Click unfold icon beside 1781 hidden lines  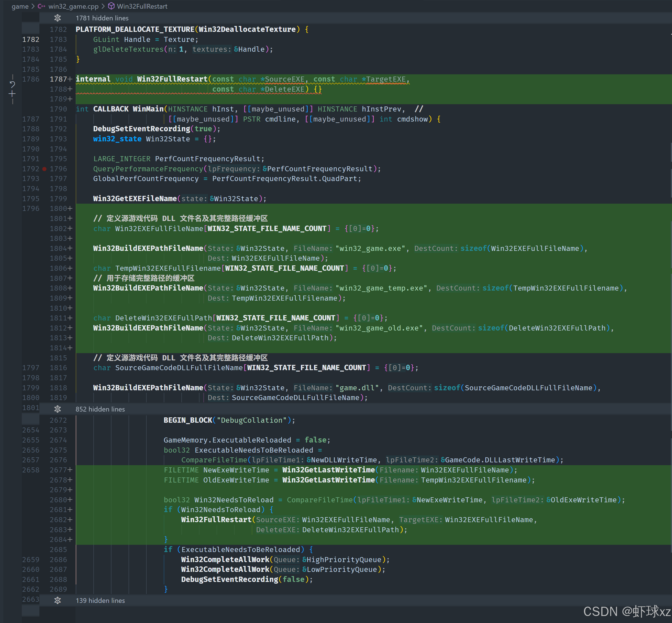click(58, 18)
